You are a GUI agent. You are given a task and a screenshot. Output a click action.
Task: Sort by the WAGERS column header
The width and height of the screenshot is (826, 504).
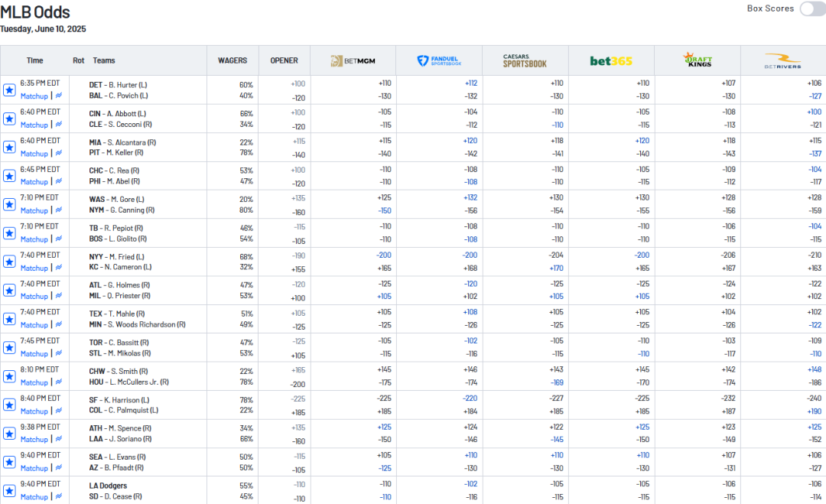(x=233, y=60)
